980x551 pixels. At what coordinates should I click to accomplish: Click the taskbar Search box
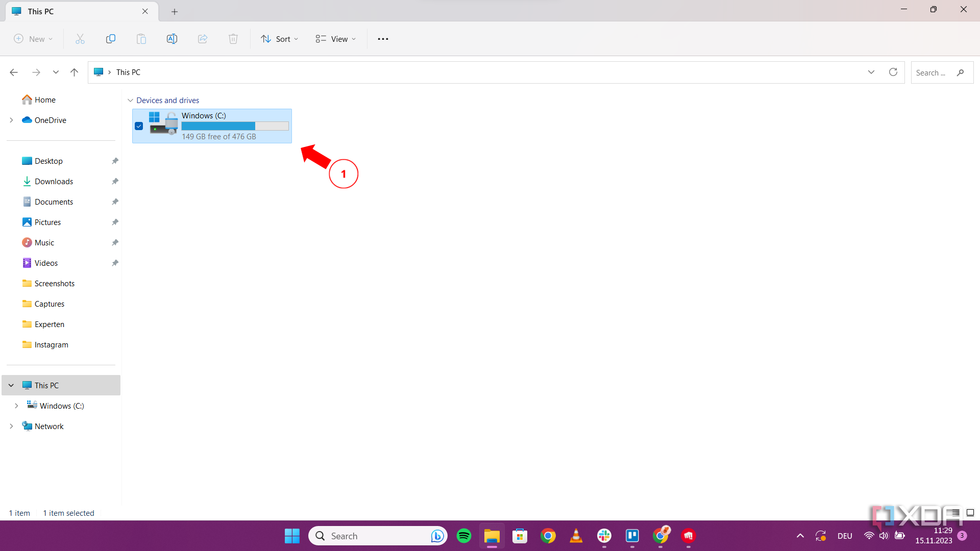378,536
